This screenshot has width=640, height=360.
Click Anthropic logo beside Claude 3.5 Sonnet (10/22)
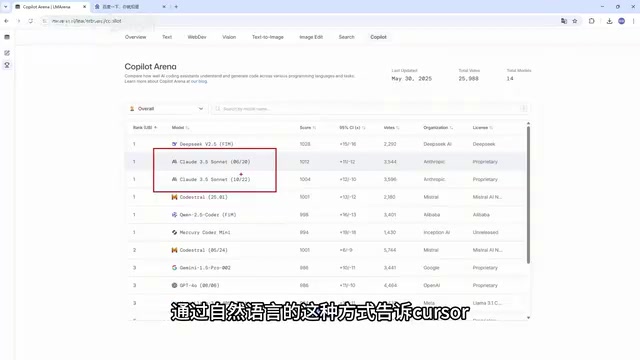click(174, 179)
